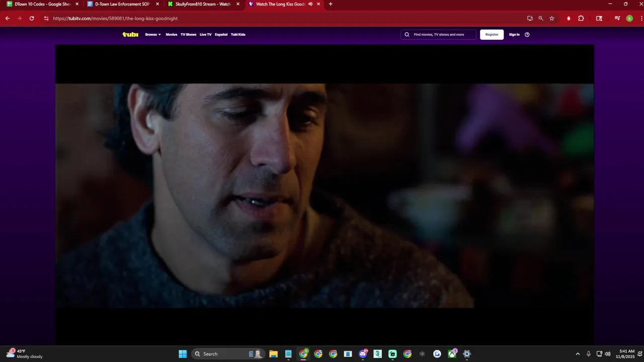Open the Microsoft Store-like white window taskbar icon

click(348, 354)
